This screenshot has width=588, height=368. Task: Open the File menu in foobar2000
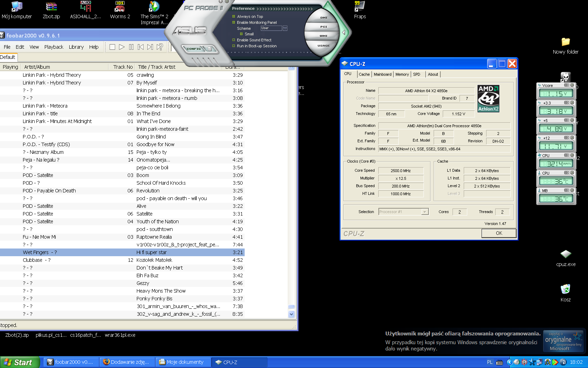(x=7, y=47)
